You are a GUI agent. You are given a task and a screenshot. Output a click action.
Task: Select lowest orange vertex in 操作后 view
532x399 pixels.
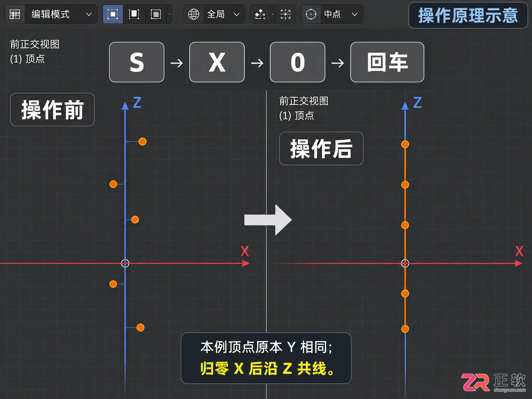(405, 329)
